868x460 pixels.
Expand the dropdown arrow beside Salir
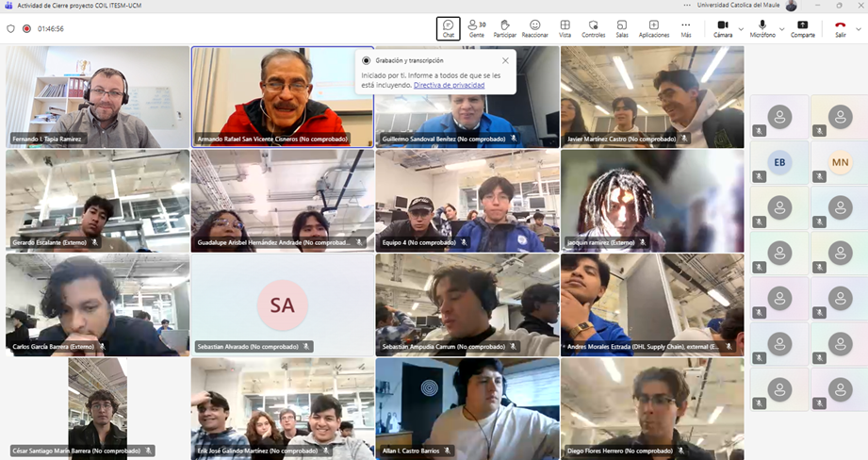point(860,29)
